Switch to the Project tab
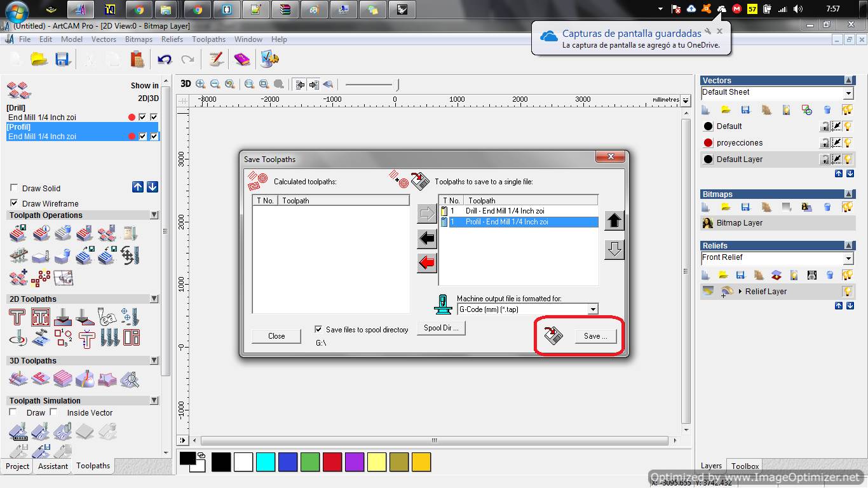Screen dimensions: 868x488 point(17,466)
